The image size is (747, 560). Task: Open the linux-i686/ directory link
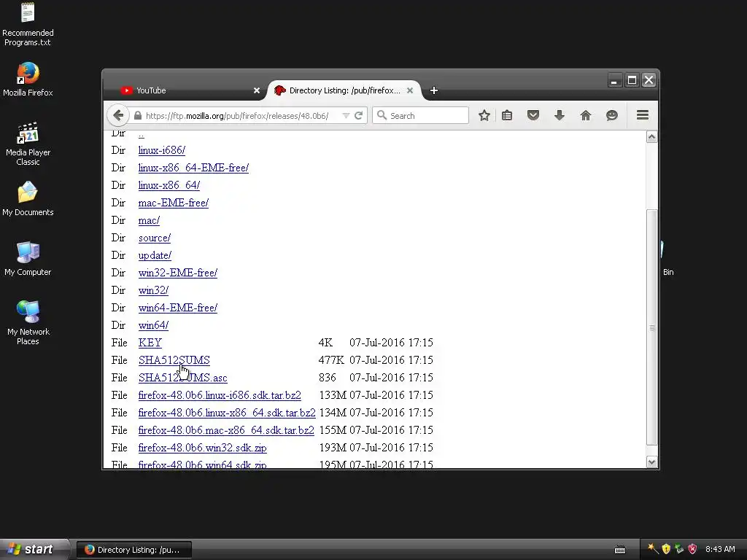coord(161,150)
